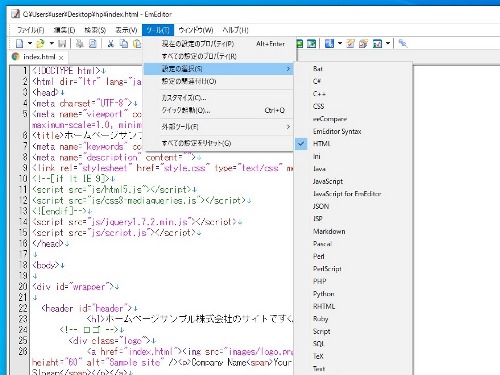Select Bat configuration in the submenu

[x=353, y=69]
